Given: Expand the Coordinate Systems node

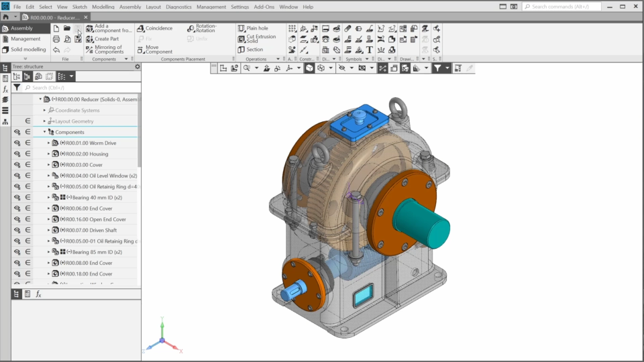Looking at the screenshot, I should [44, 110].
